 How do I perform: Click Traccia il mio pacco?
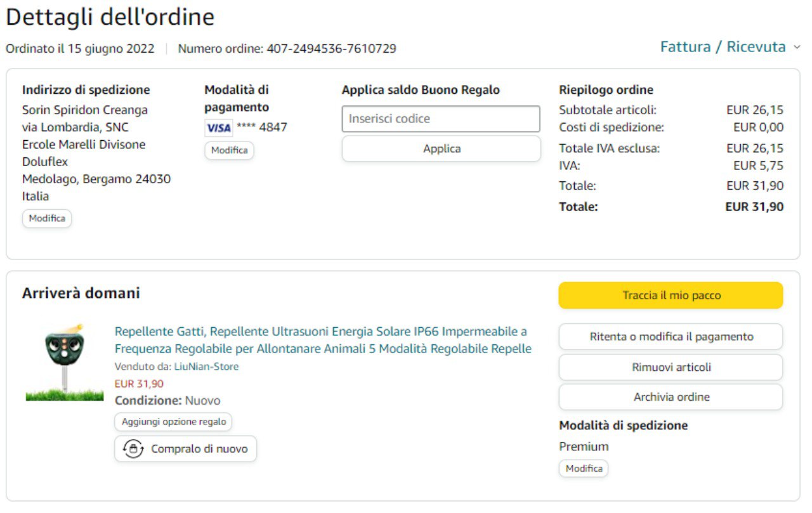pos(671,295)
